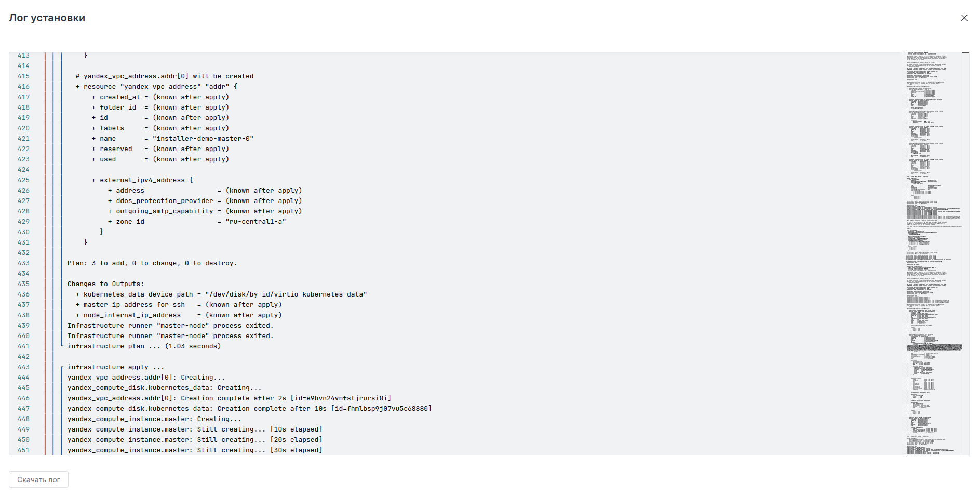Click line number 415 in gutter

[x=23, y=76]
